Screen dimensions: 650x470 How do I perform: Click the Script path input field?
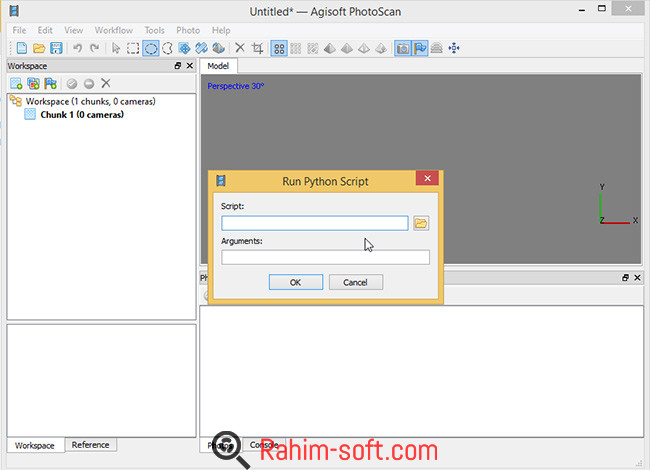315,223
